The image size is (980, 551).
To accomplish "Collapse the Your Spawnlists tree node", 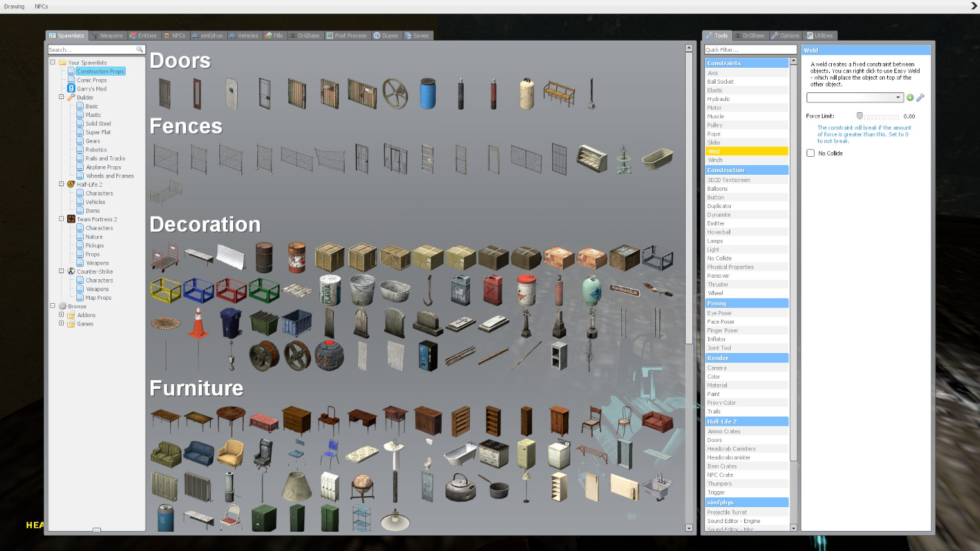I will 52,62.
